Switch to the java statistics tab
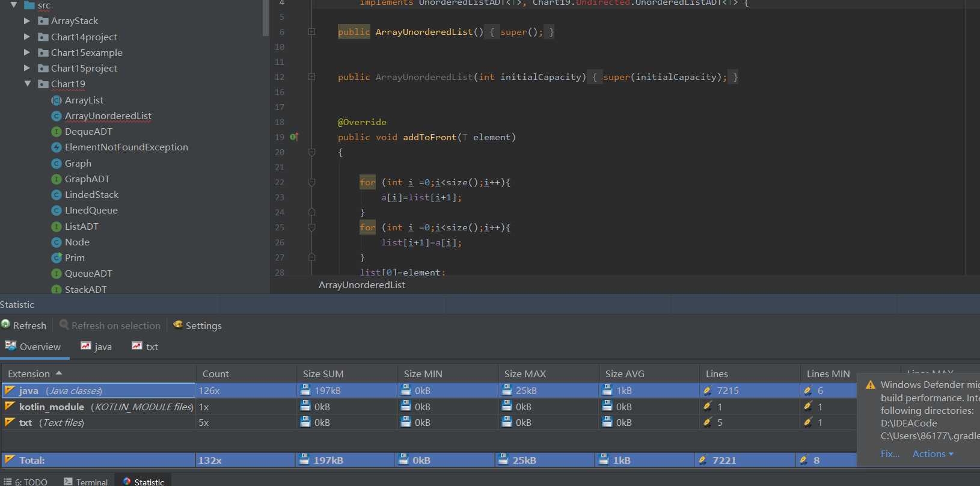The width and height of the screenshot is (980, 486). pos(96,347)
